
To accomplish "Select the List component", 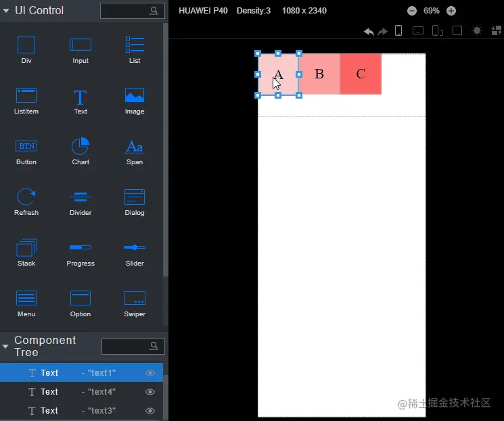I will pyautogui.click(x=135, y=50).
